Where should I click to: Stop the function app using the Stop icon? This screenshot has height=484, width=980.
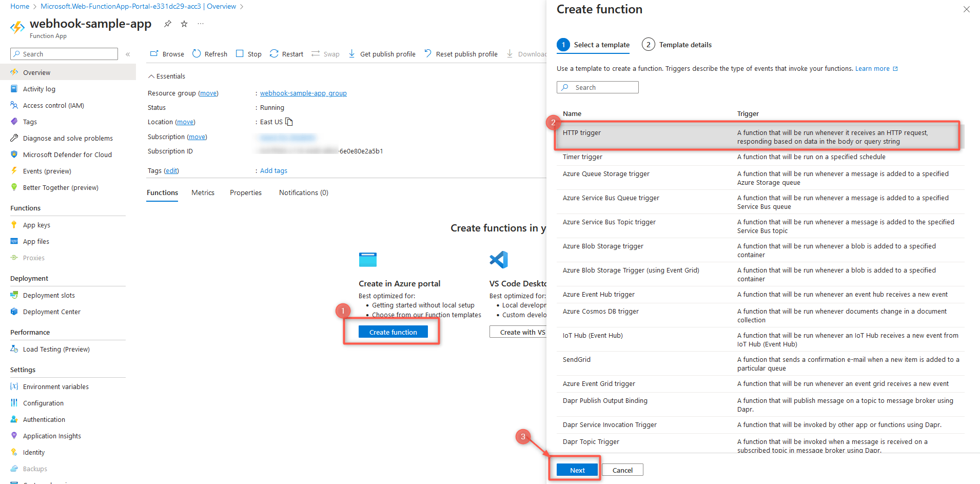pyautogui.click(x=240, y=53)
